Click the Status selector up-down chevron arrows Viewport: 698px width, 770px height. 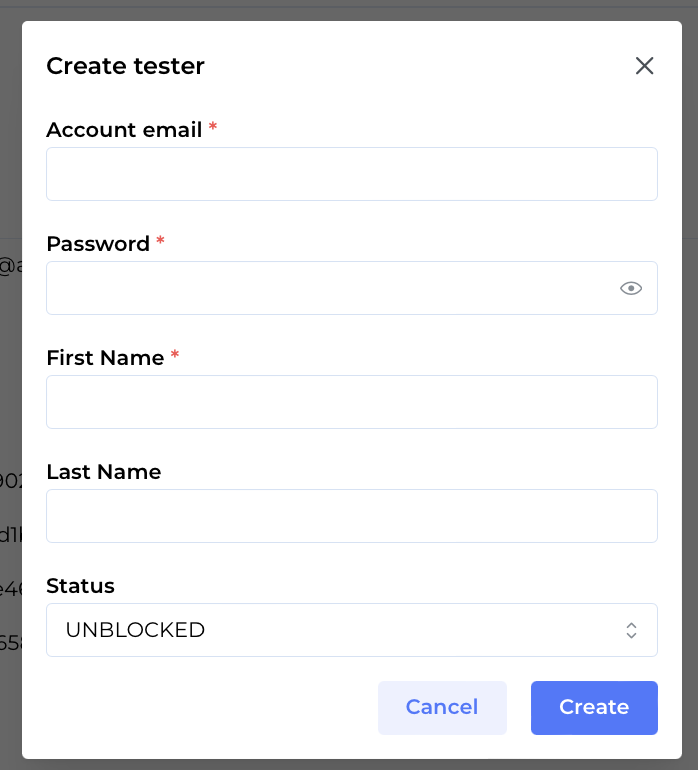tap(631, 630)
